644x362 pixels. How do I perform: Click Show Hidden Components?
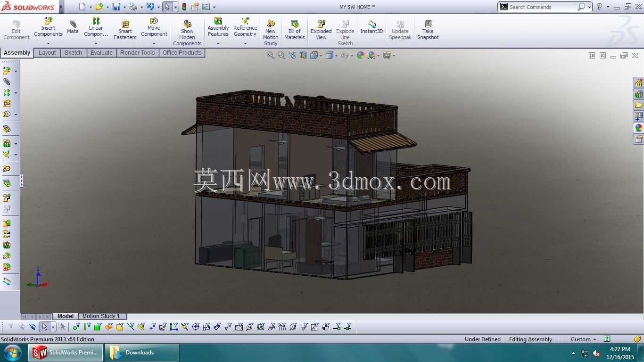[x=187, y=33]
